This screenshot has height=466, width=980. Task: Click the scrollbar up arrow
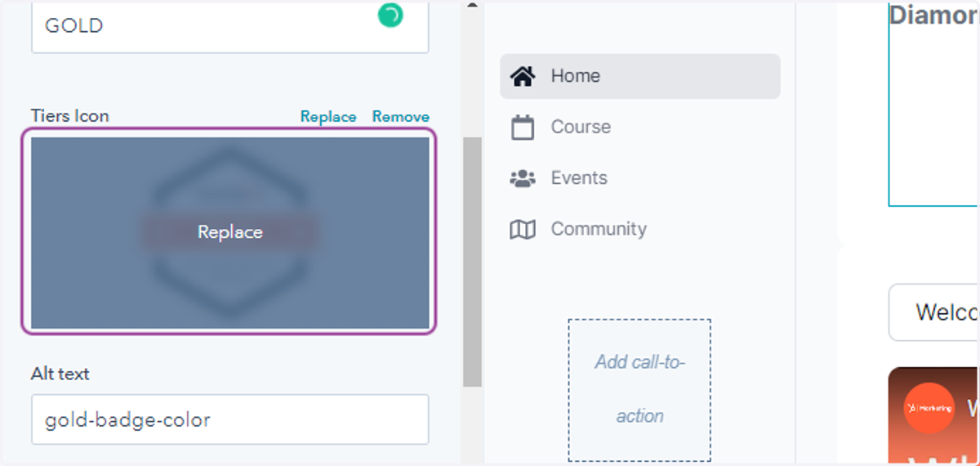point(472,5)
